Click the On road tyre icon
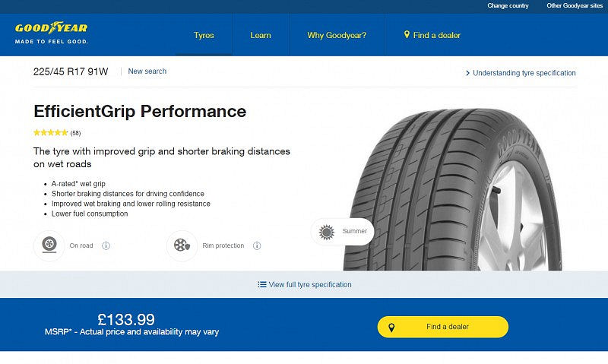The image size is (608, 364). (49, 245)
